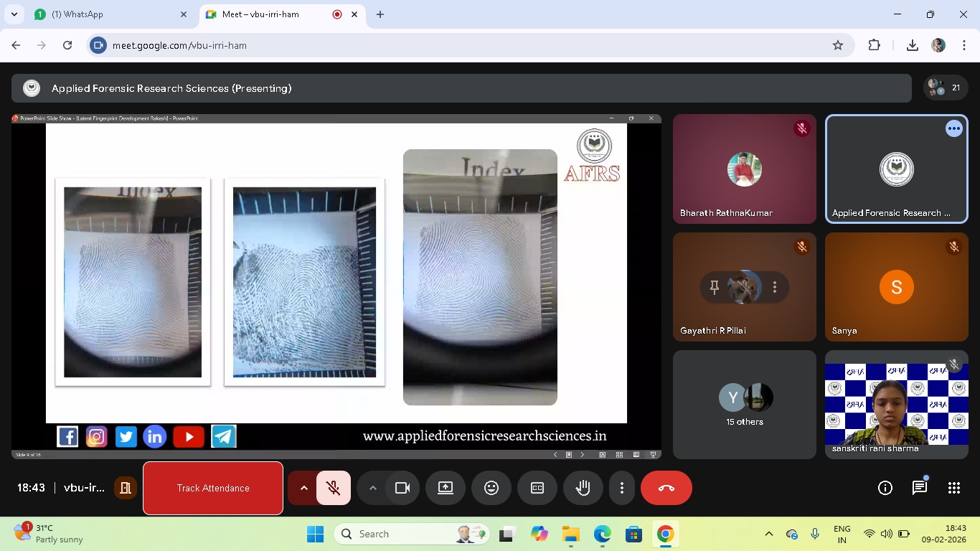Reload the Meet page
The width and height of the screenshot is (980, 551).
coord(67,45)
